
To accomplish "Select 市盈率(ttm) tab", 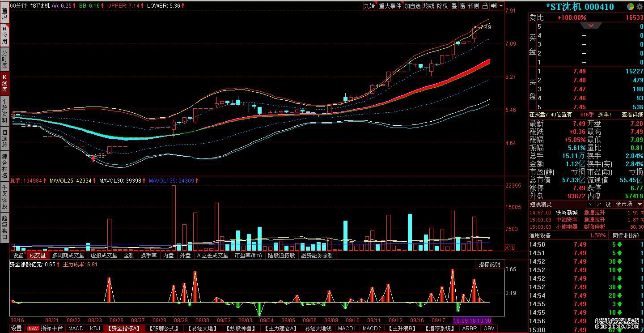I will click(x=248, y=256).
